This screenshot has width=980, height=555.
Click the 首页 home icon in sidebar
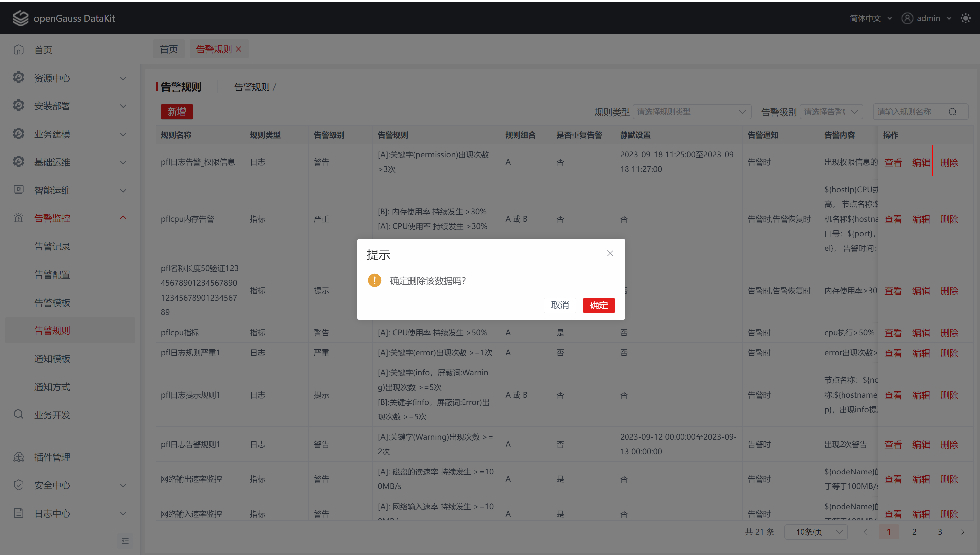coord(18,50)
